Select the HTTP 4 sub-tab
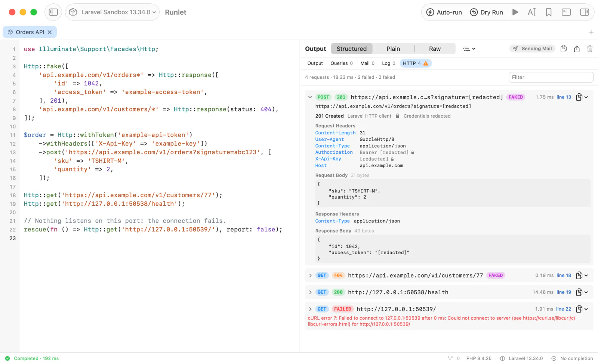The image size is (598, 364). (x=416, y=63)
